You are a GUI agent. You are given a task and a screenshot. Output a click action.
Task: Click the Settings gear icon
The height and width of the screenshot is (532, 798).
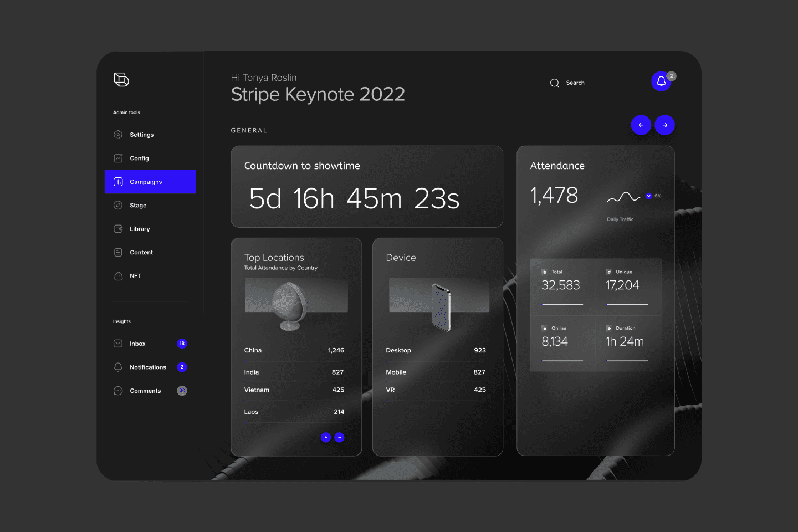118,135
